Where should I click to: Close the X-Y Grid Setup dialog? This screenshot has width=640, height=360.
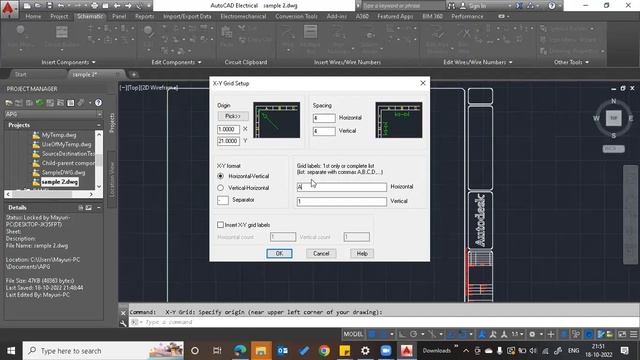point(423,83)
